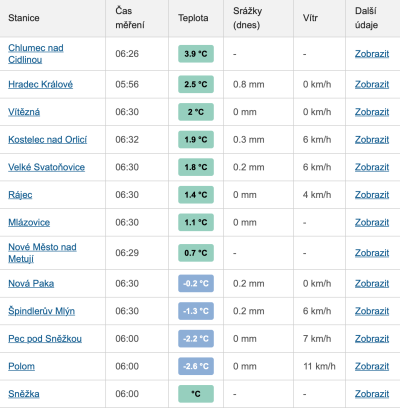Show more data for the Polom row
Screen dimensions: 400x410
click(x=372, y=366)
